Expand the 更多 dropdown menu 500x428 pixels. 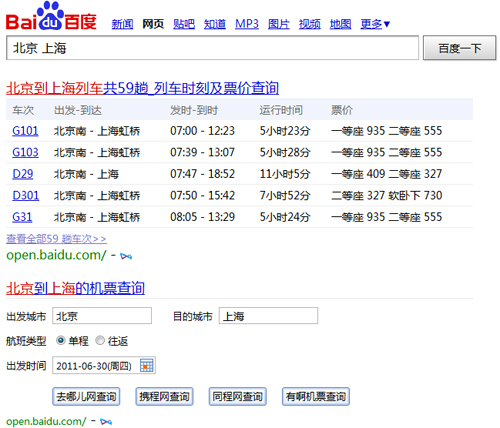click(x=375, y=24)
